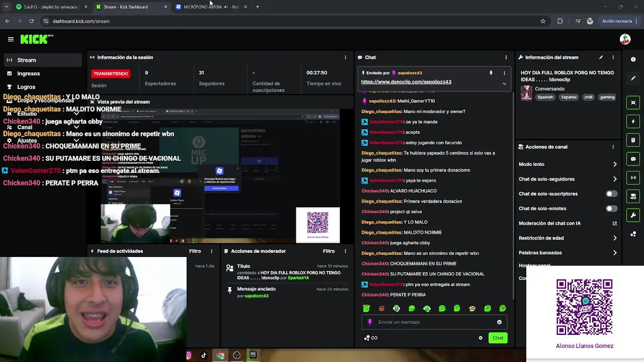Open Filtro in Acciones de moderador
644x362 pixels.
pos(329,251)
